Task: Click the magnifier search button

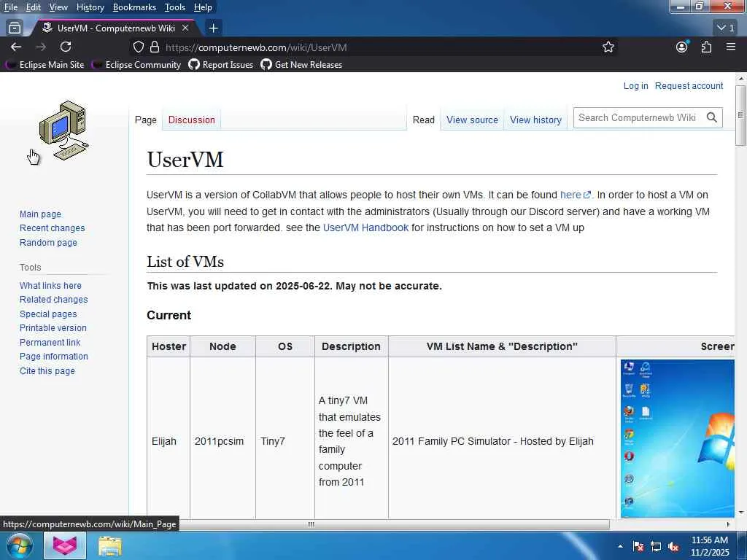Action: [x=712, y=117]
